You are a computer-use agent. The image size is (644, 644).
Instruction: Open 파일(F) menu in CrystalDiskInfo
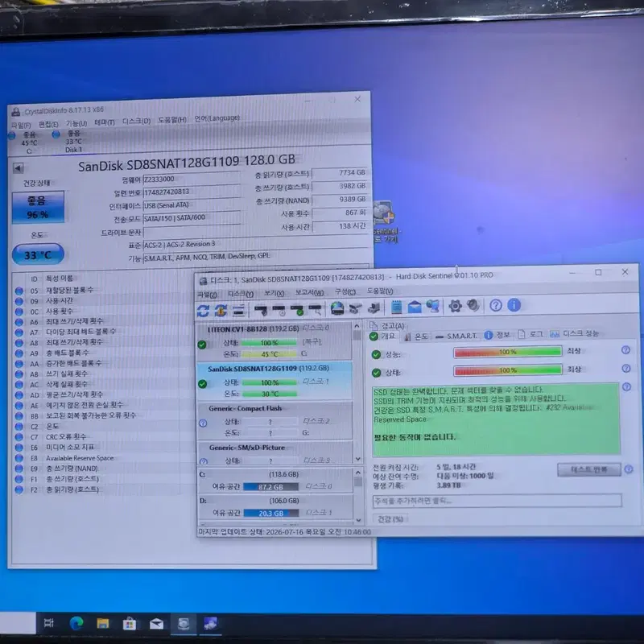tap(21, 125)
